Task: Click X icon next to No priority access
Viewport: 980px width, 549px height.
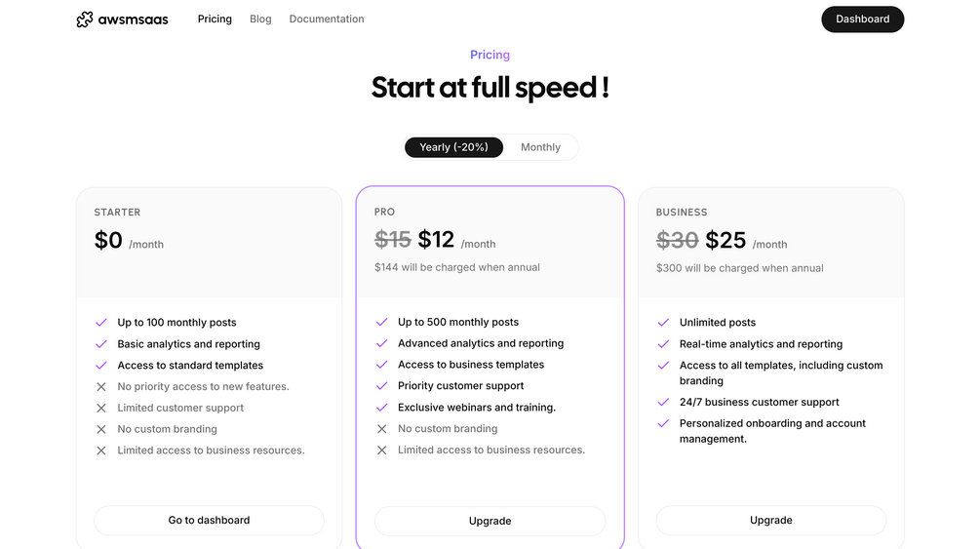Action: [x=101, y=387]
